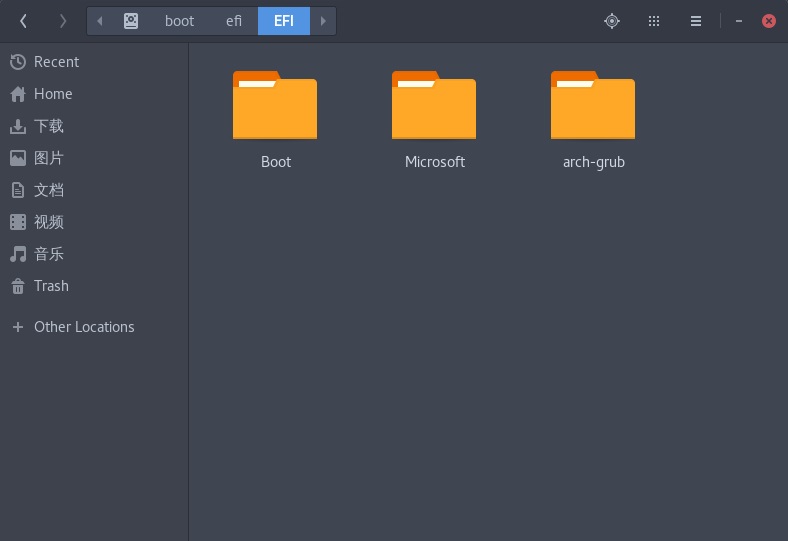Screen dimensions: 788x541
Task: Navigate to the boot path segment
Action: click(179, 21)
